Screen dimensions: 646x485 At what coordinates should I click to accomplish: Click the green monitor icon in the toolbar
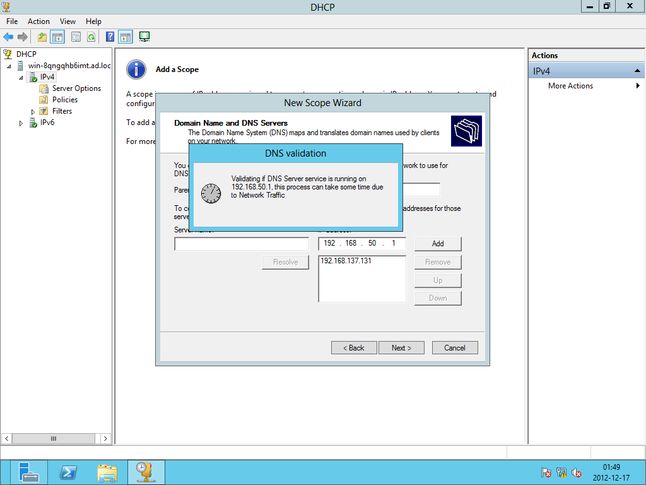144,37
